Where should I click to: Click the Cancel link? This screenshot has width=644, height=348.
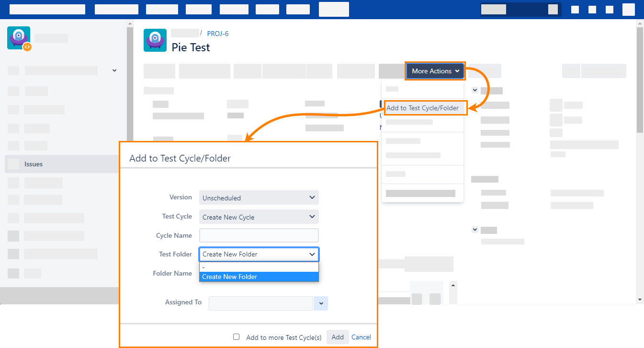(361, 337)
